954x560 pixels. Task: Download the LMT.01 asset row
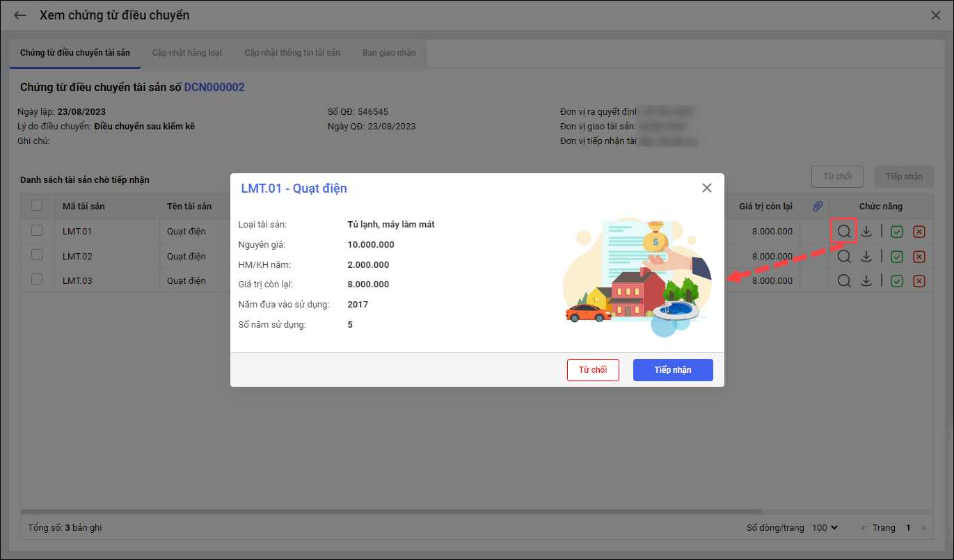(866, 232)
